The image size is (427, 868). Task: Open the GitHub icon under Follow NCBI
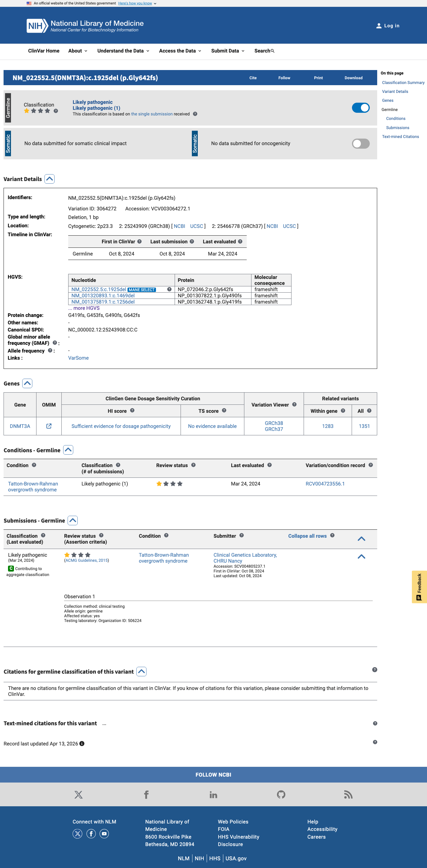(281, 794)
